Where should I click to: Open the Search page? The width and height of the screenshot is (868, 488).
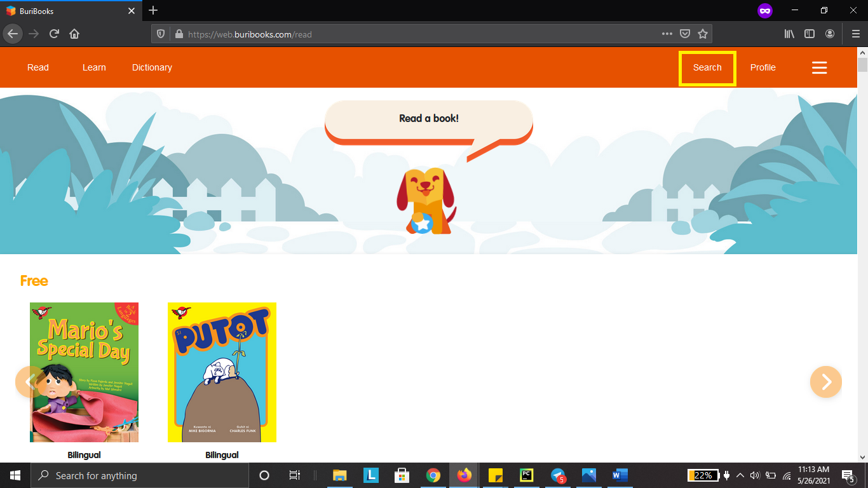(x=707, y=67)
